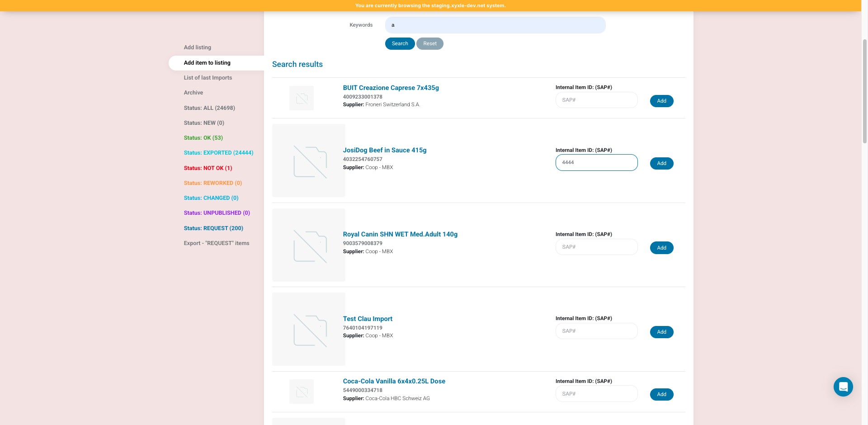Show Status: NOT OK items
Viewport: 868px width, 425px height.
point(208,168)
